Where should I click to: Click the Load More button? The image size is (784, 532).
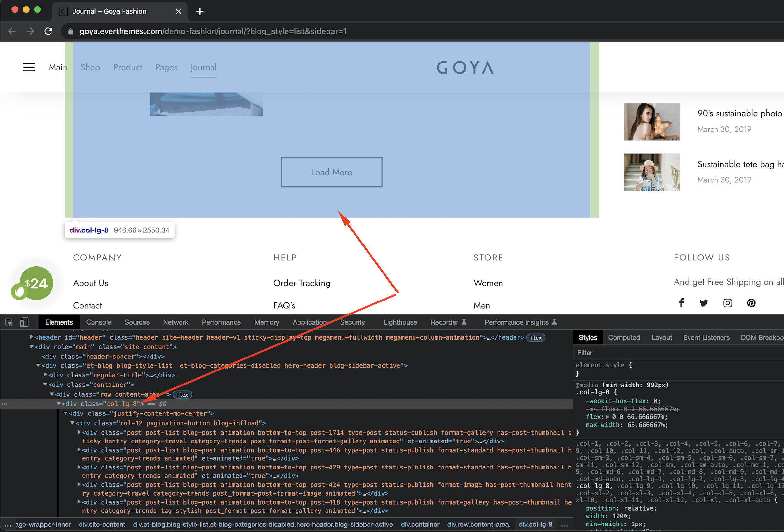pyautogui.click(x=332, y=172)
